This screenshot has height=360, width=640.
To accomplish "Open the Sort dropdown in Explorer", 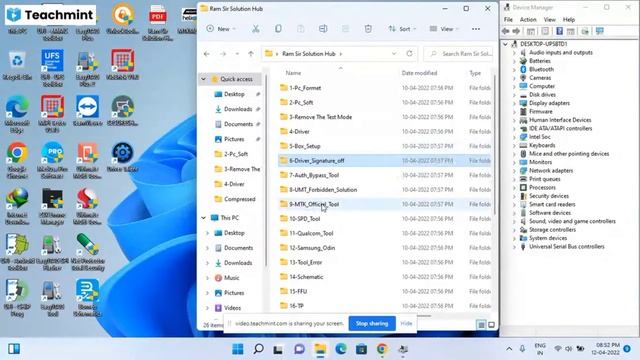I will tap(402, 29).
